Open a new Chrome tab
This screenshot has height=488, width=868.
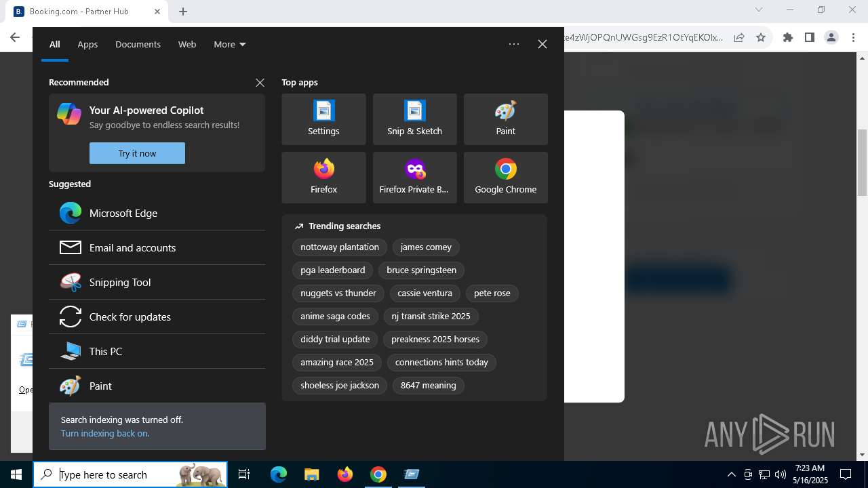click(183, 11)
